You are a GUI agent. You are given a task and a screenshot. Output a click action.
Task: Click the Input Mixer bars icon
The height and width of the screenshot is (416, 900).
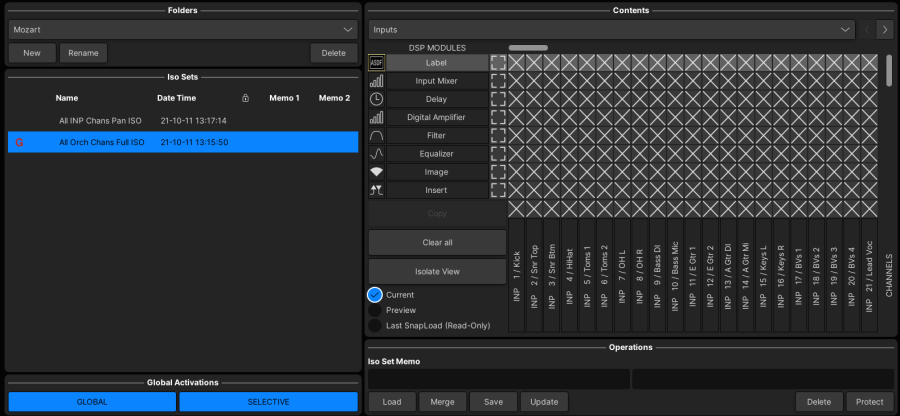coord(377,81)
